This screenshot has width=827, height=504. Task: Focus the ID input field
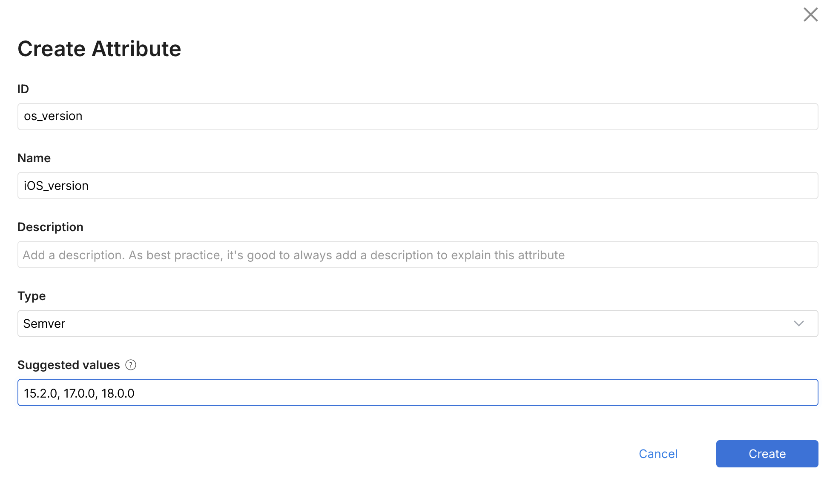coord(417,116)
